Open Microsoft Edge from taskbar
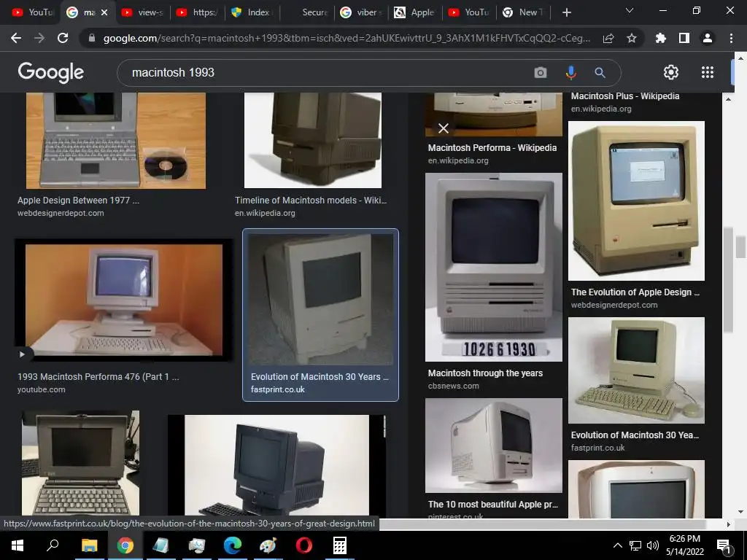The image size is (747, 560). click(x=233, y=545)
